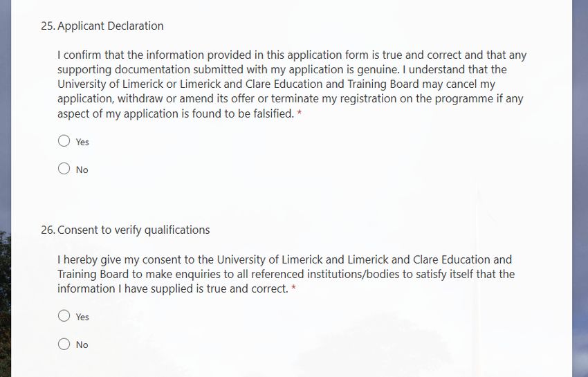Choose No radio for Consent to verify qualifications
The width and height of the screenshot is (588, 377).
point(64,344)
